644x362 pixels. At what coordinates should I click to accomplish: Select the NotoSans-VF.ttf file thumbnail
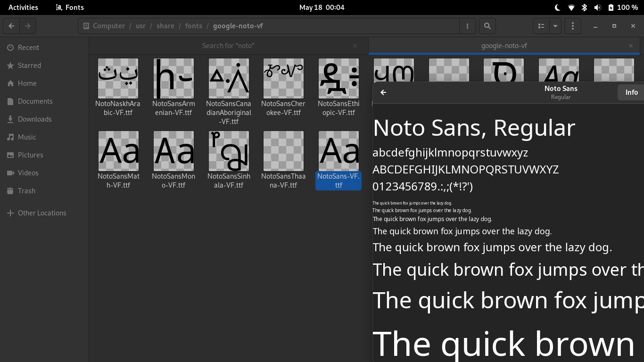point(339,151)
